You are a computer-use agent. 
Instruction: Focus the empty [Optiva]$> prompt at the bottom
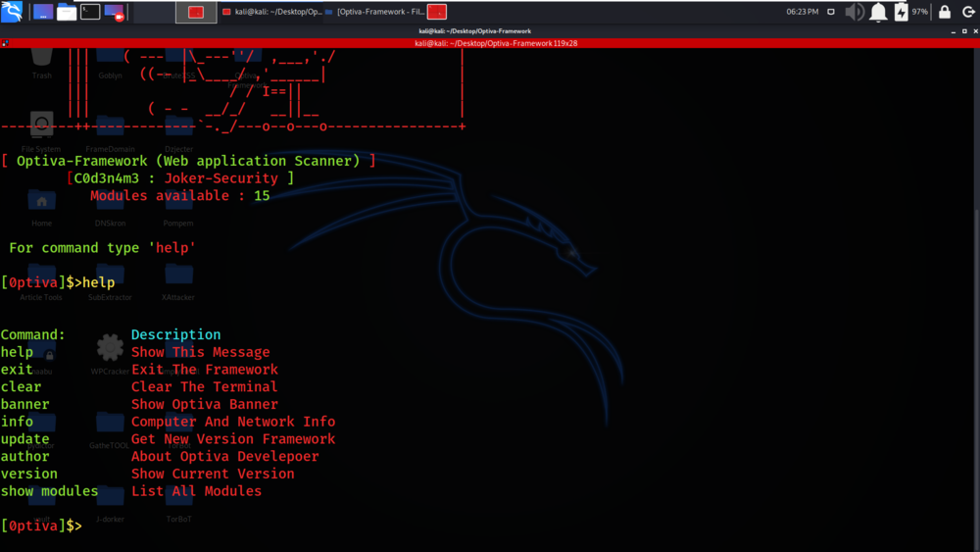(x=41, y=526)
